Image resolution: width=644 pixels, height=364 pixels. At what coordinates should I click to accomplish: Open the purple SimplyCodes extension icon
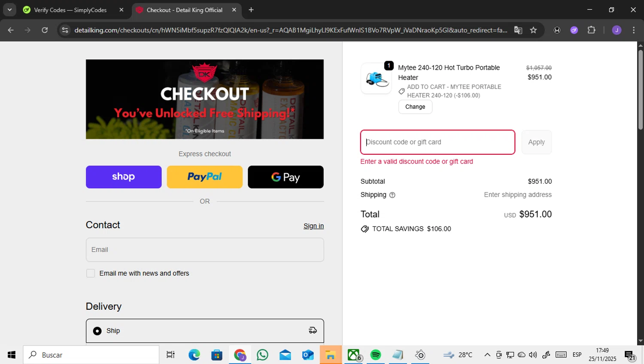574,30
